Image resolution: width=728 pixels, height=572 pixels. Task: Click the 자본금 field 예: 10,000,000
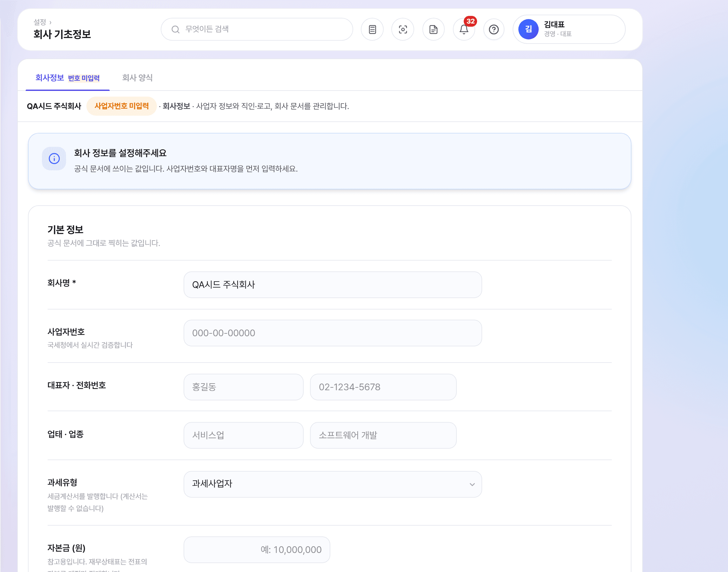coord(257,549)
